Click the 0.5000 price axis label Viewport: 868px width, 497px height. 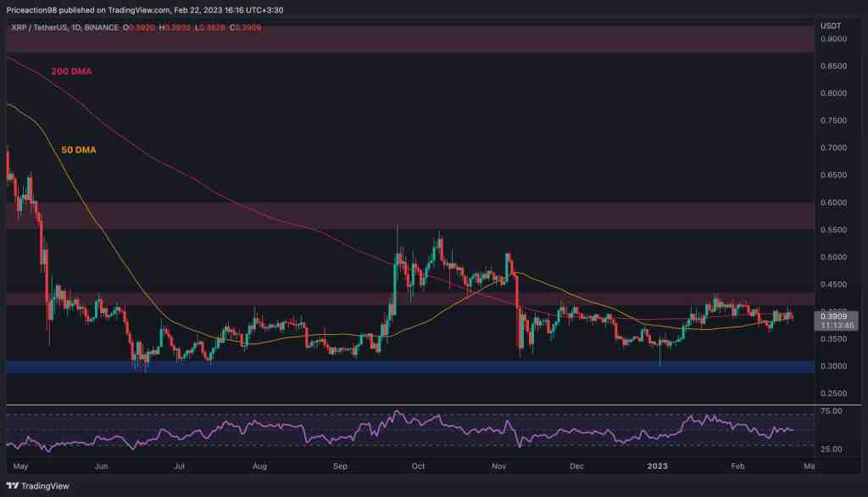coord(833,257)
